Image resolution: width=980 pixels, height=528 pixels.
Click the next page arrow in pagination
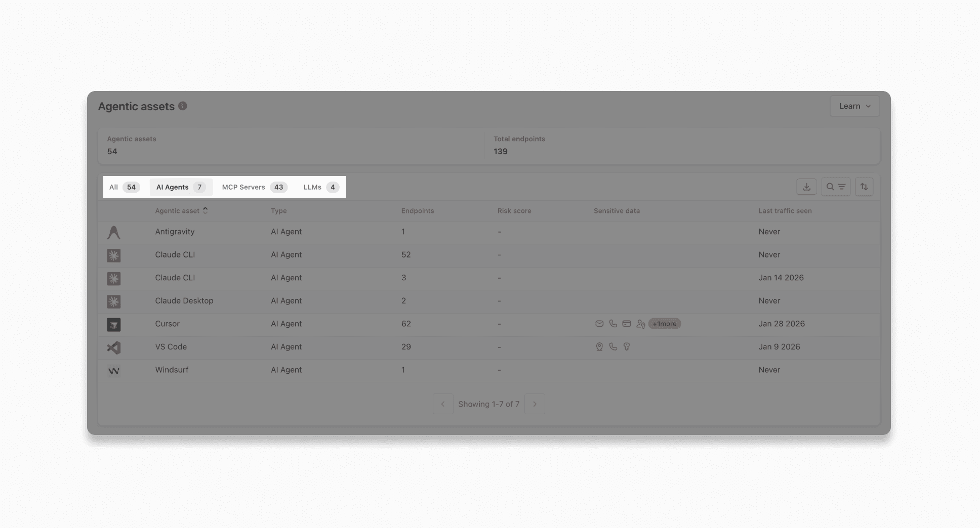535,404
